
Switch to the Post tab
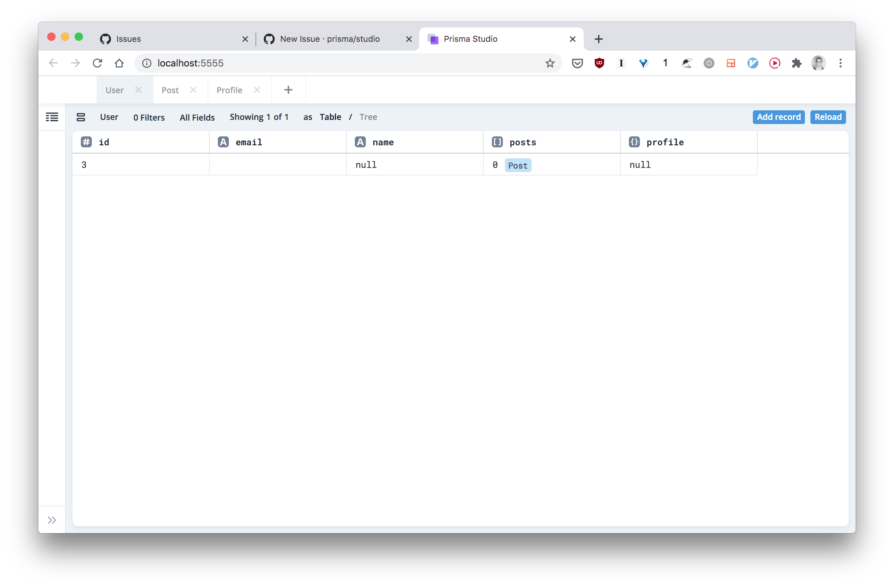point(170,90)
